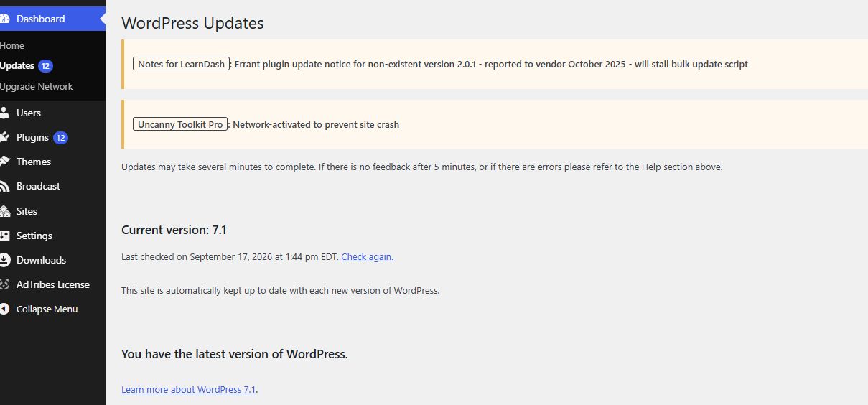Viewport: 868px width, 405px height.
Task: Click the Settings sliders icon
Action: pyautogui.click(x=4, y=236)
